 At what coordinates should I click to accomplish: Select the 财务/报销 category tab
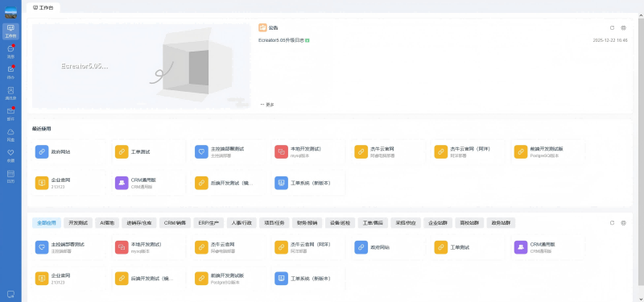pos(308,223)
